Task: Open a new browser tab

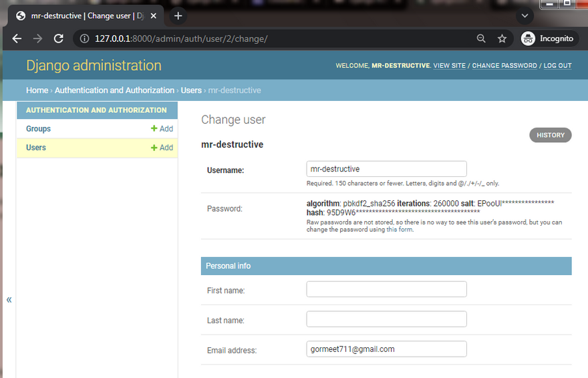Action: pyautogui.click(x=178, y=15)
